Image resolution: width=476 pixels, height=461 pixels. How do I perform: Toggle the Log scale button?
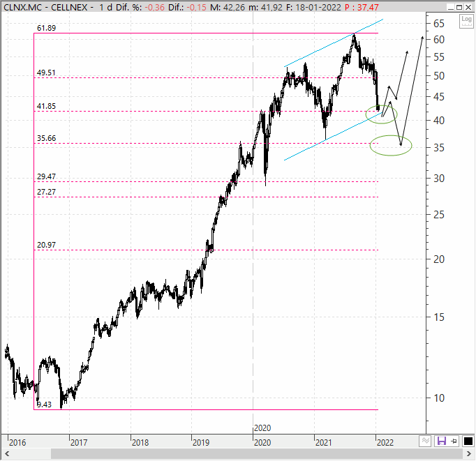point(466,22)
